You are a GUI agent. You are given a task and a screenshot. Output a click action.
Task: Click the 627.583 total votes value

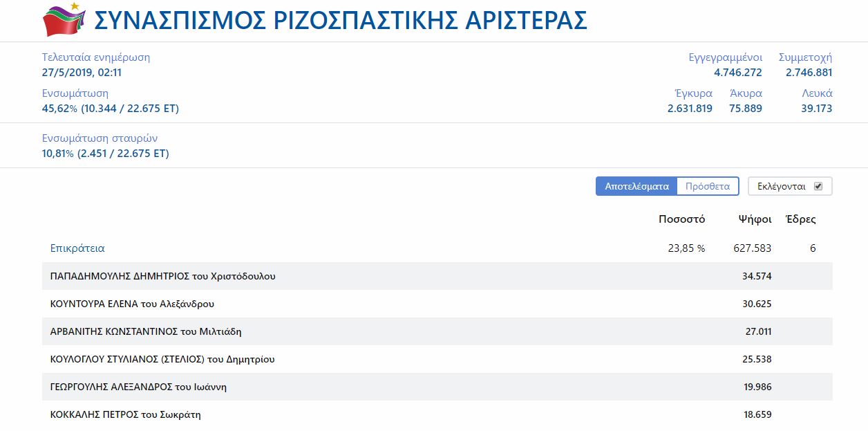[752, 248]
